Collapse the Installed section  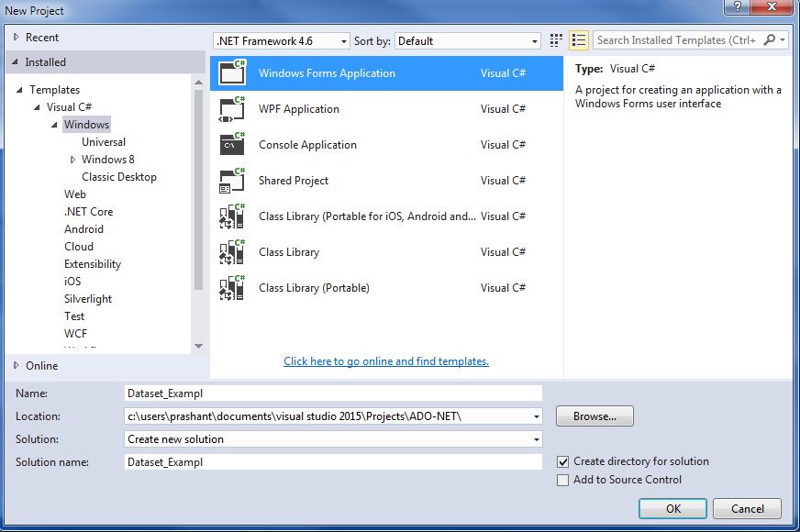[16, 61]
